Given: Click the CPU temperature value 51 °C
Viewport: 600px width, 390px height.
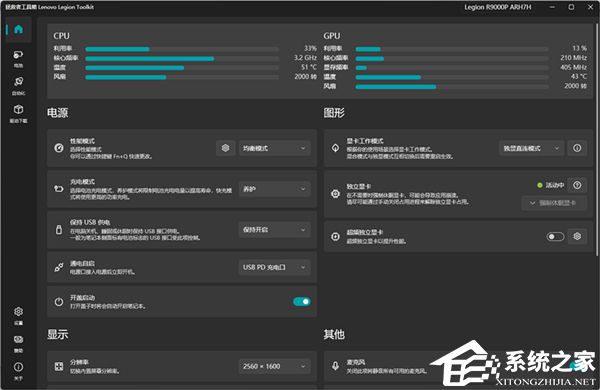Looking at the screenshot, I should point(309,67).
